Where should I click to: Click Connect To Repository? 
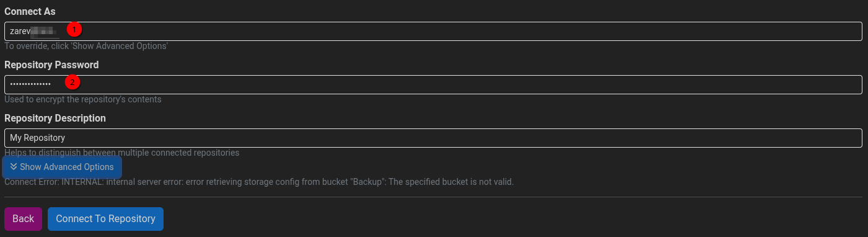[105, 219]
